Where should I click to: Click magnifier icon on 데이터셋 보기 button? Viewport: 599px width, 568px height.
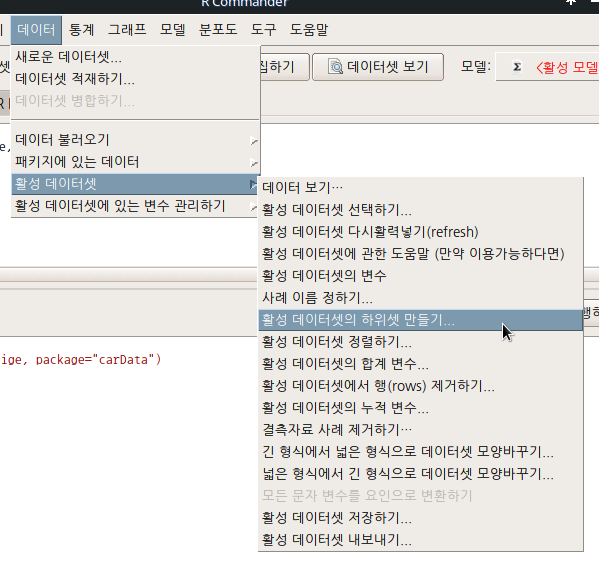(x=335, y=67)
